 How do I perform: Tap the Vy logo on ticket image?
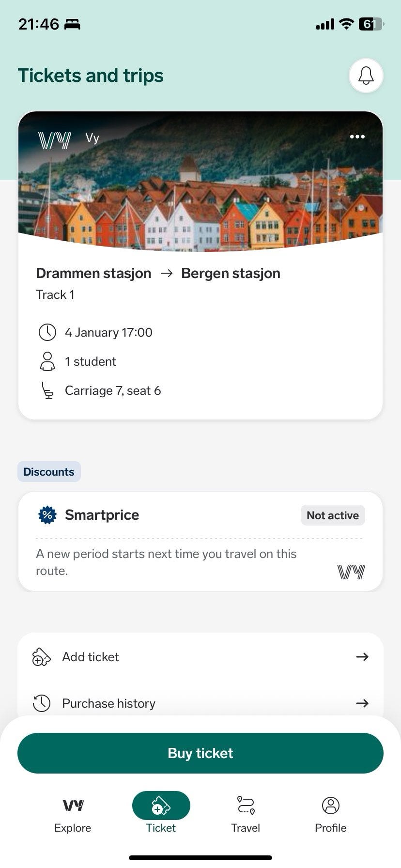(x=54, y=140)
